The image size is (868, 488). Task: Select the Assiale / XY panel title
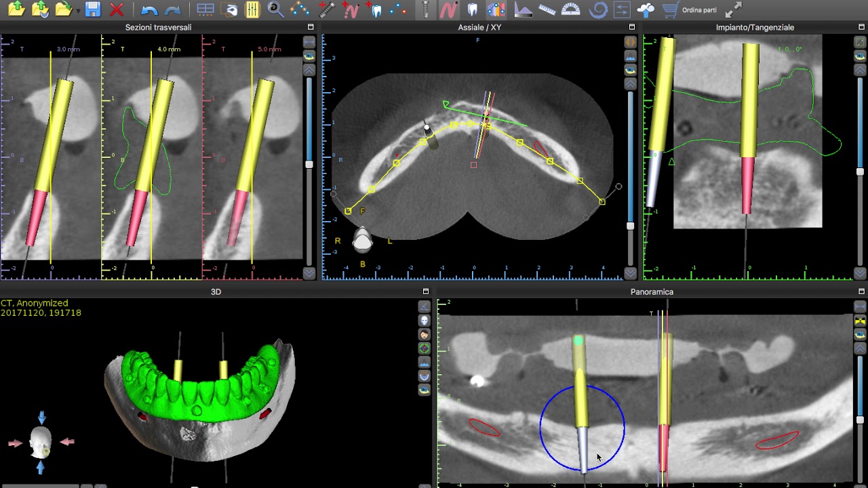480,27
